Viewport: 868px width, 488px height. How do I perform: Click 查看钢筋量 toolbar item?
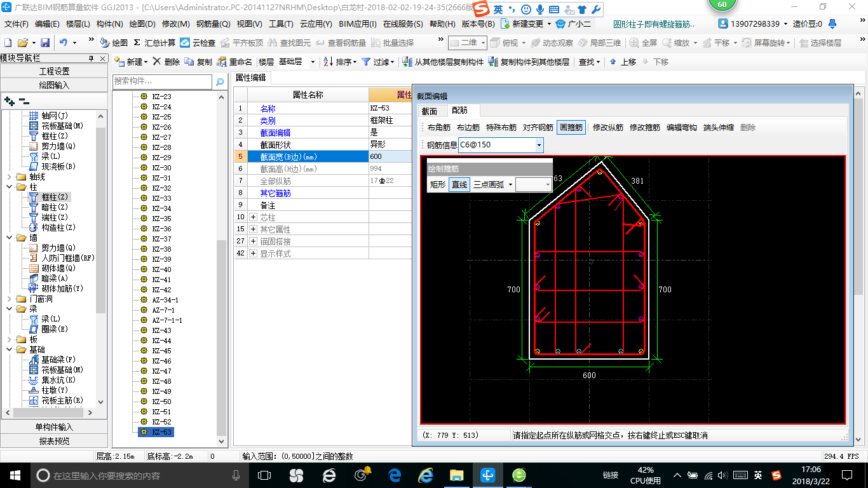coord(341,43)
